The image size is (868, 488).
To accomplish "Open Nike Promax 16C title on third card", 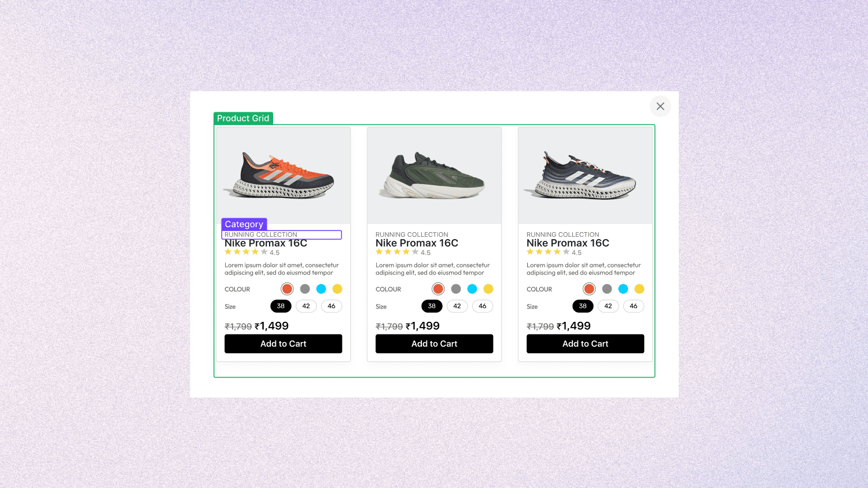I will [568, 243].
